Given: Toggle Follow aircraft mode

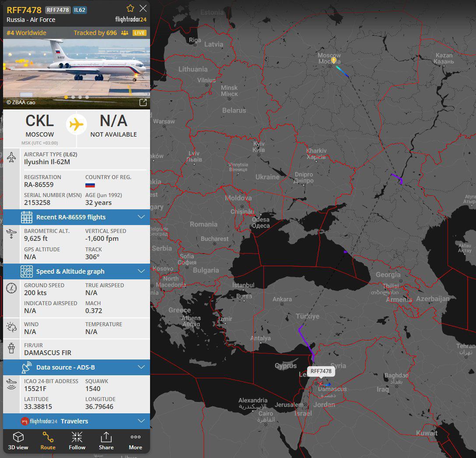Looking at the screenshot, I should point(77,441).
